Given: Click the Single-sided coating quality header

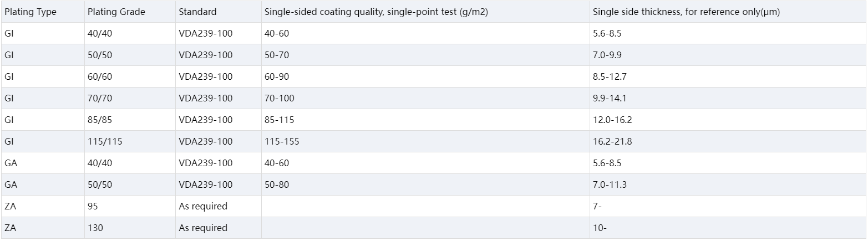Looking at the screenshot, I should coord(376,12).
